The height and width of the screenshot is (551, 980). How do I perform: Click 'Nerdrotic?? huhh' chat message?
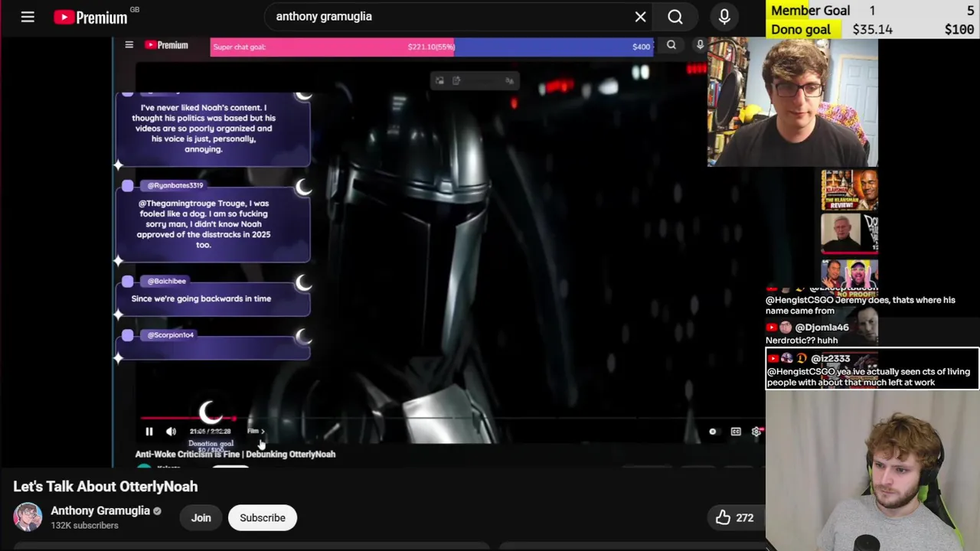(x=802, y=340)
